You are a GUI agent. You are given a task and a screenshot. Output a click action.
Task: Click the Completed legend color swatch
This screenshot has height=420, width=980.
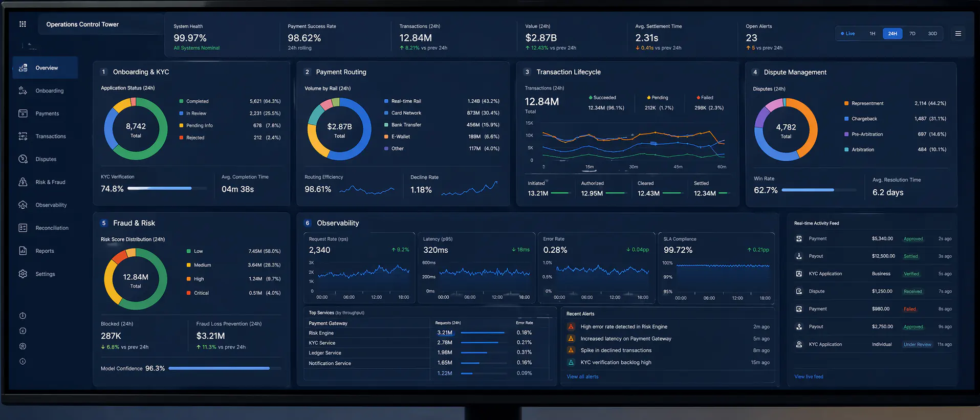(181, 101)
